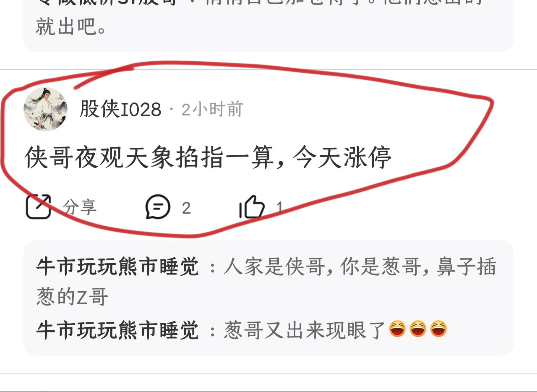Like the post with the thumbs-up icon
This screenshot has height=392, width=537.
pos(252,206)
